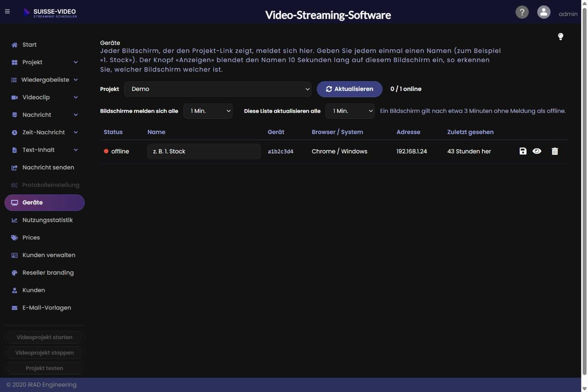Screen dimensions: 588x392
Task: Open Kunden in sidebar
Action: coord(45,290)
